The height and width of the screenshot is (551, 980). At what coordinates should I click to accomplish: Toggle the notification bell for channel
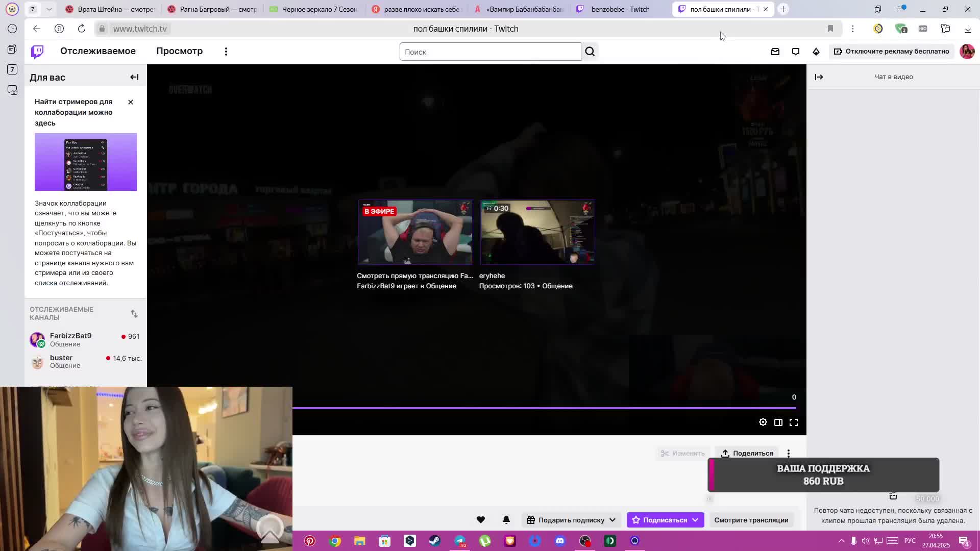coord(506,520)
